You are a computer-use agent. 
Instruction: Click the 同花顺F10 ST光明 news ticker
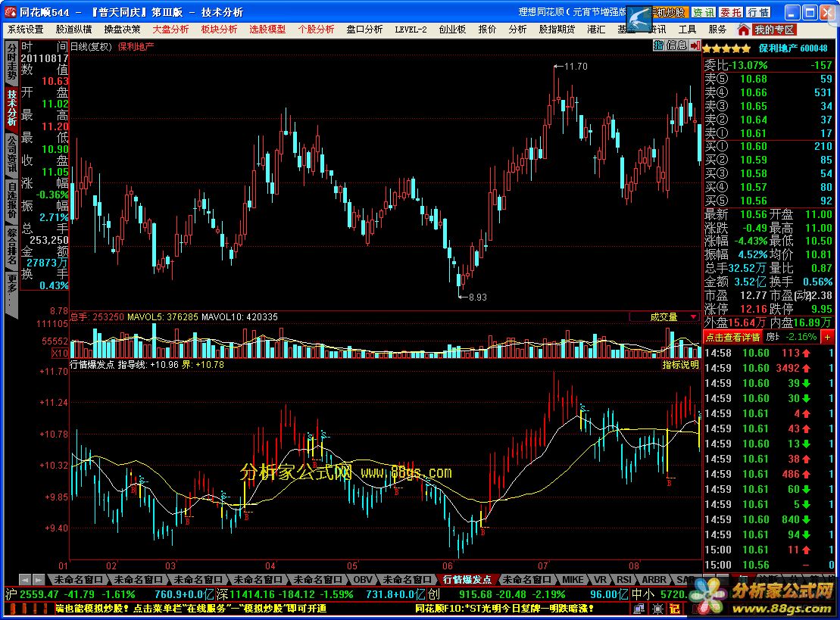tap(504, 609)
